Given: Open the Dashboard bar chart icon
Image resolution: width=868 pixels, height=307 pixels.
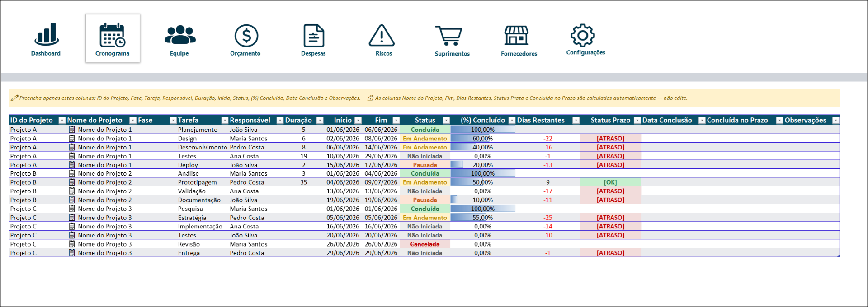Looking at the screenshot, I should [47, 34].
